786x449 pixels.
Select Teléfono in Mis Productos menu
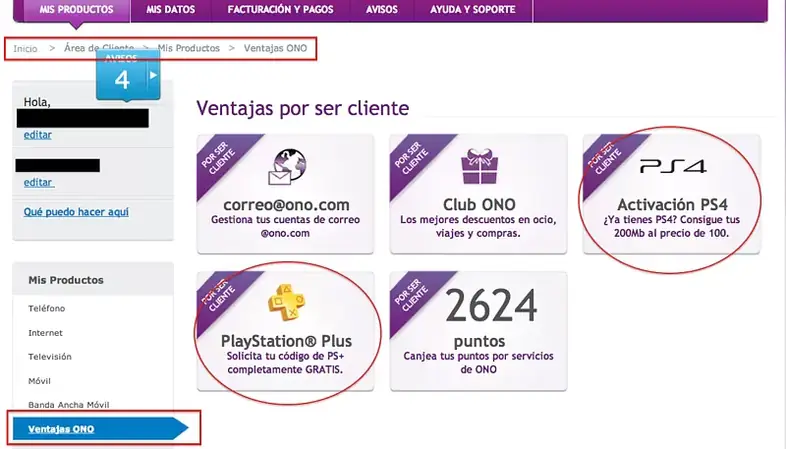(x=47, y=309)
